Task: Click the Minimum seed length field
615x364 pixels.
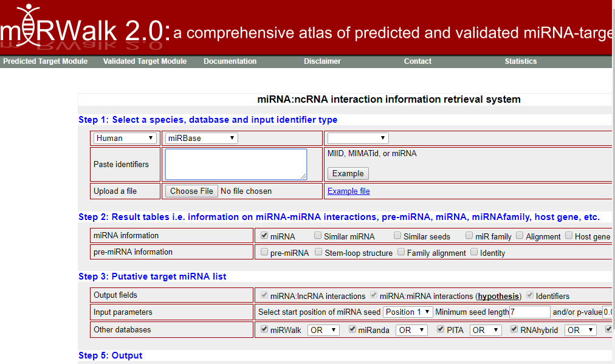Action: click(x=529, y=312)
